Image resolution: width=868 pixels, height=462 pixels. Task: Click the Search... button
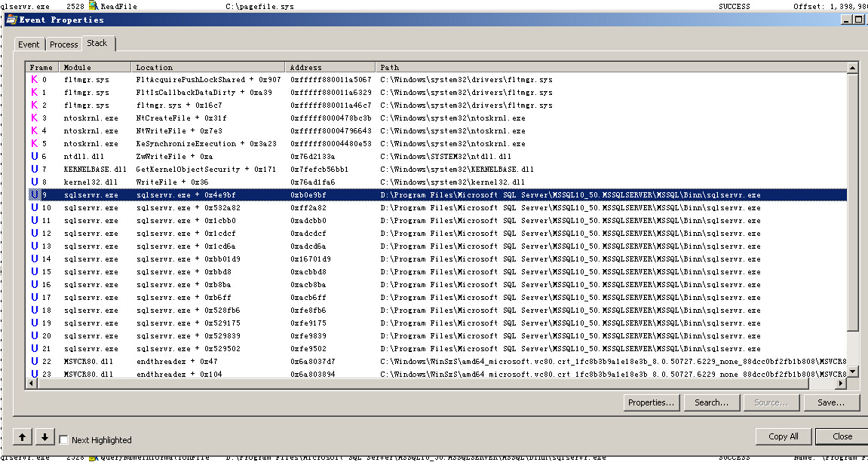711,402
